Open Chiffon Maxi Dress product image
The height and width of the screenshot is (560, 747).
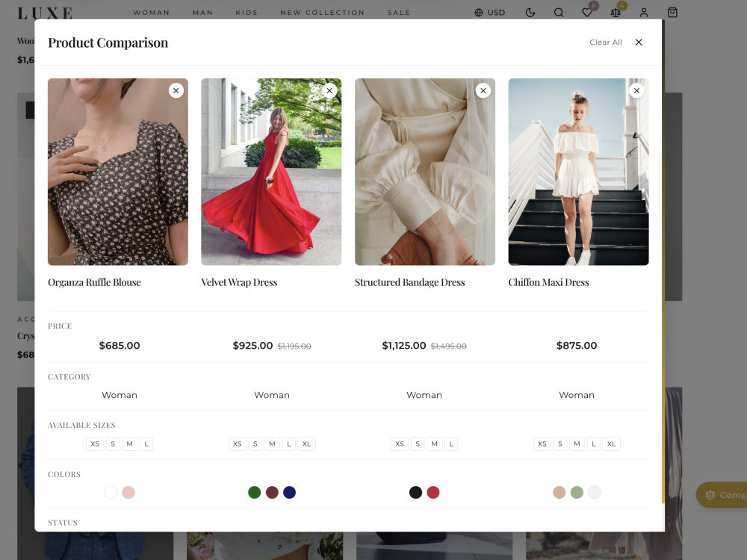click(578, 172)
